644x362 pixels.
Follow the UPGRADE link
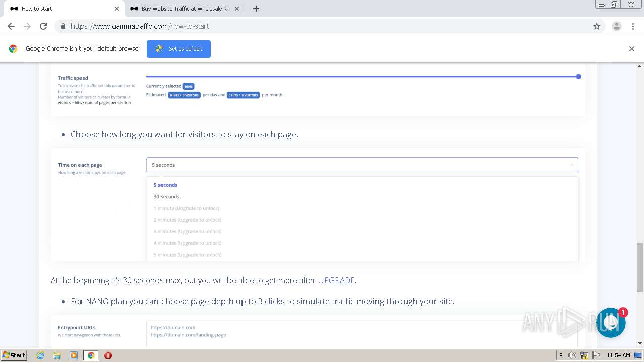point(337,280)
